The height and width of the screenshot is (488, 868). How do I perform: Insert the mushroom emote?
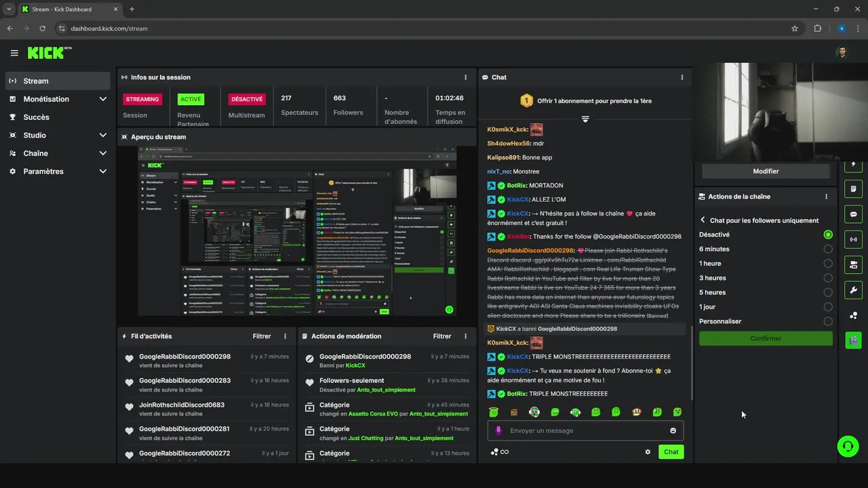(x=636, y=412)
